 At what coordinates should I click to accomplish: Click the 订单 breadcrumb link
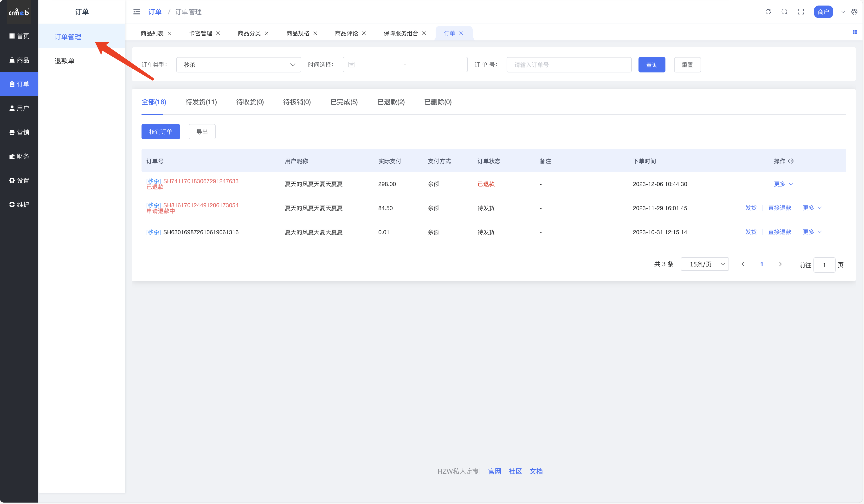pyautogui.click(x=155, y=12)
